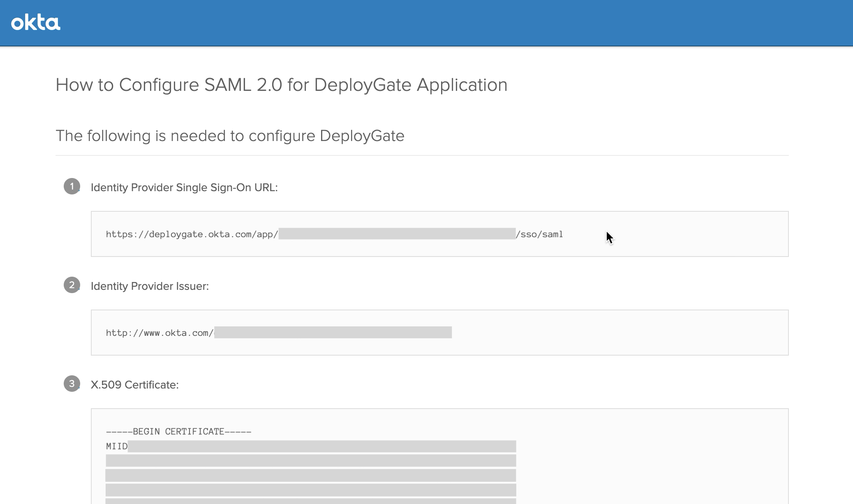
Task: Click the Okta logo in the header
Action: tap(36, 23)
